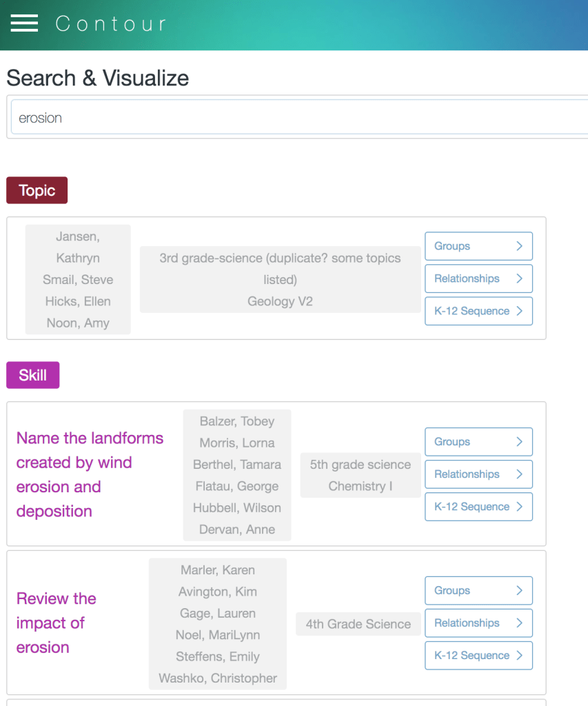
Task: Expand Relationships for Review the impact skill
Action: 478,623
